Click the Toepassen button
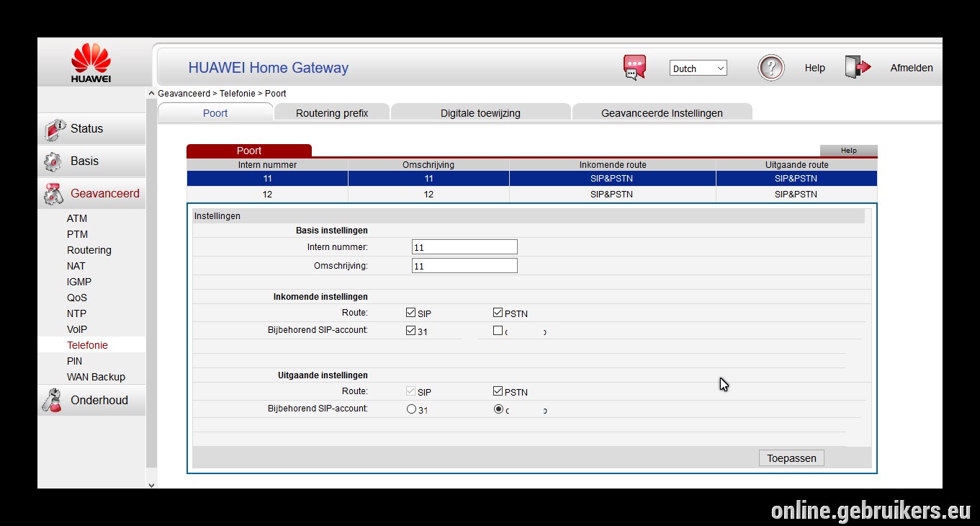Viewport: 980px width, 526px height. pyautogui.click(x=791, y=458)
